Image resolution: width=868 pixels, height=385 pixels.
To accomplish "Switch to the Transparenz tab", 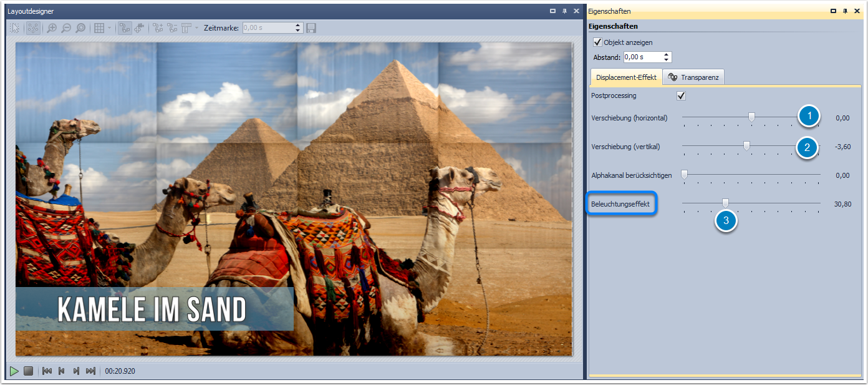I will pos(693,77).
